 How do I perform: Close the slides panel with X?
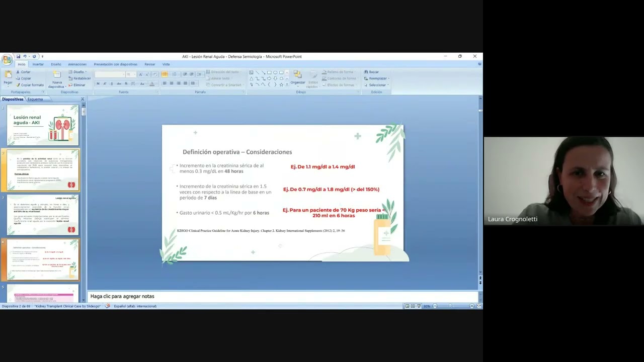tap(83, 99)
